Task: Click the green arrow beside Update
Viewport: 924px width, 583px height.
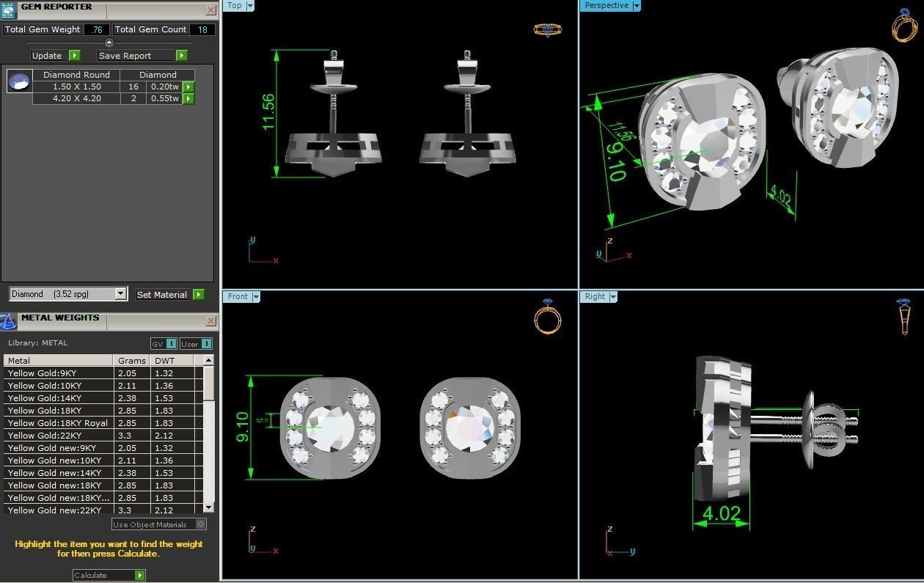Action: click(74, 55)
